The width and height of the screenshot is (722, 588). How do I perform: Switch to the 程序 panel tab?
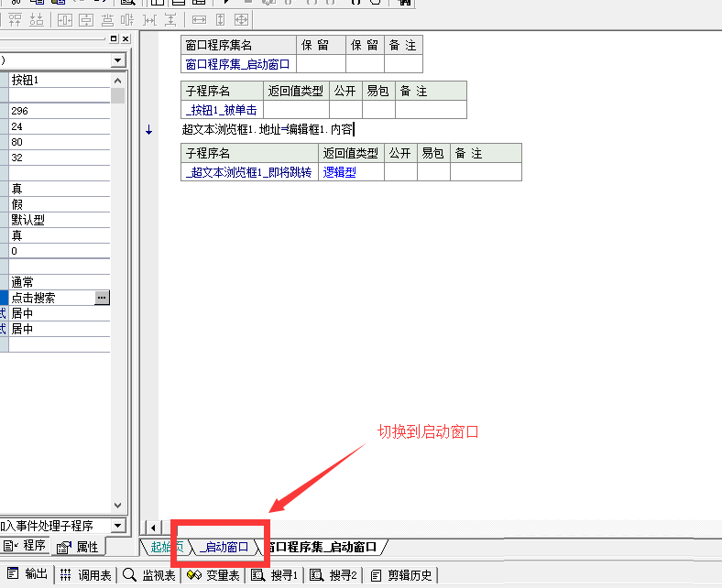[x=25, y=546]
